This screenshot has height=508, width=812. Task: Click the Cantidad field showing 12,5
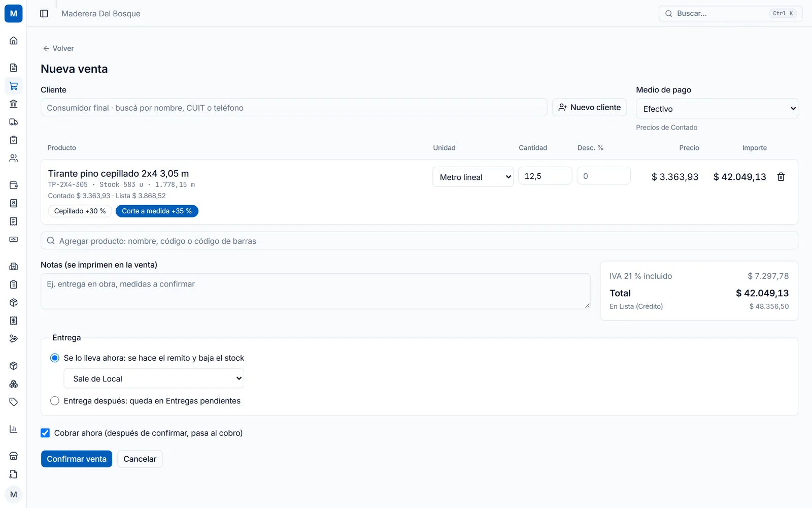[545, 176]
